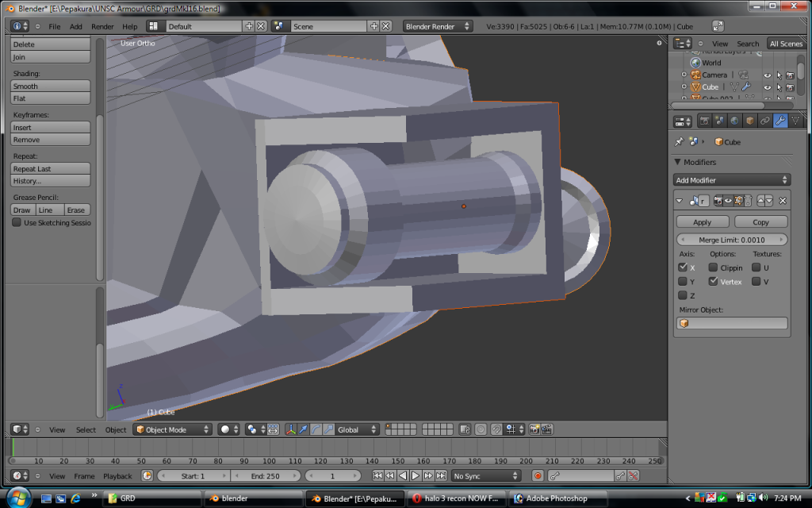
Task: Collapse the Mirror modifier settings
Action: point(679,201)
